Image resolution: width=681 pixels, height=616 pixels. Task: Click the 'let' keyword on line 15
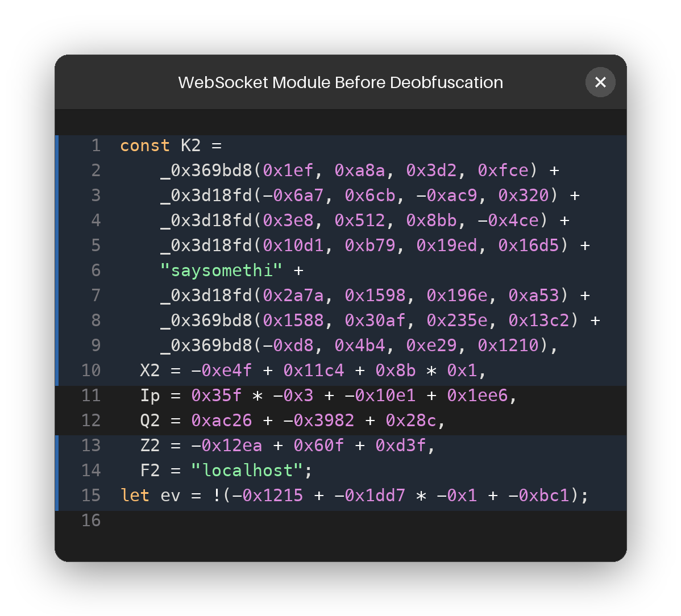pyautogui.click(x=135, y=496)
